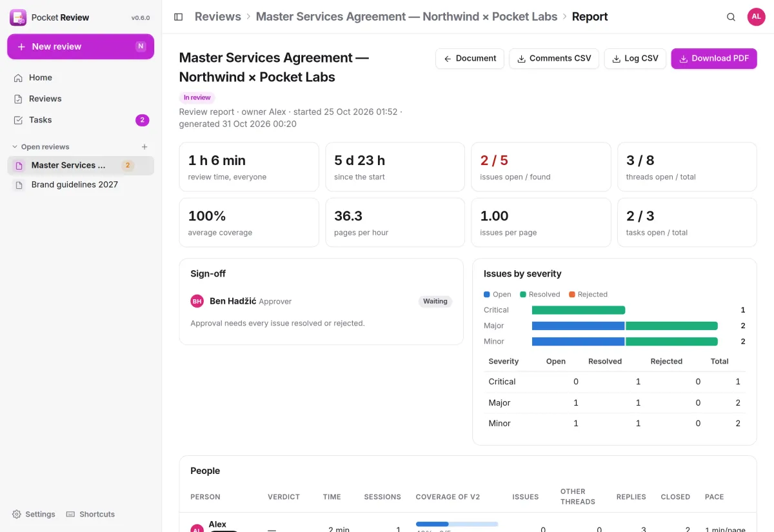
Task: Click the Critical row in severity table
Action: [x=615, y=382]
